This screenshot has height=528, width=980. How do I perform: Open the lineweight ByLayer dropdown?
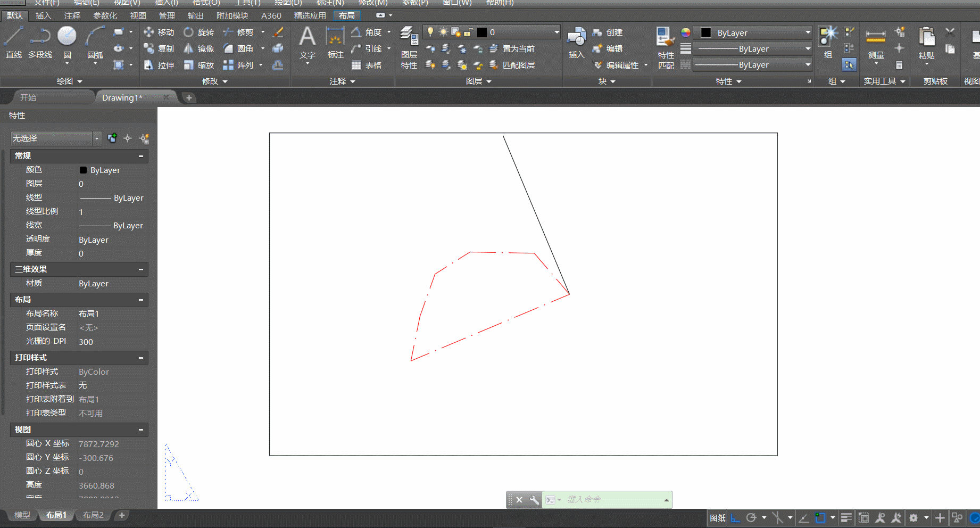[808, 49]
